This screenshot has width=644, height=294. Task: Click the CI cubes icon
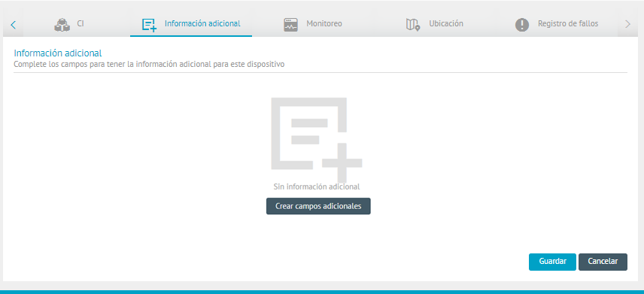coord(62,25)
